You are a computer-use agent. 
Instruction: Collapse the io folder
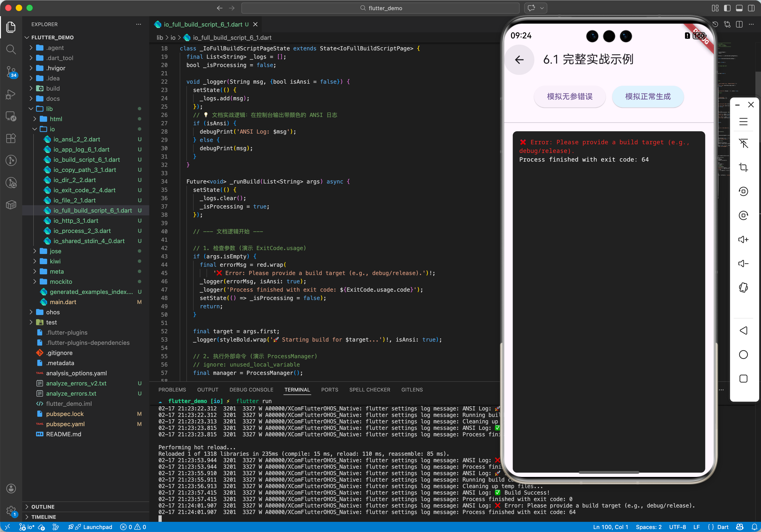click(52, 129)
